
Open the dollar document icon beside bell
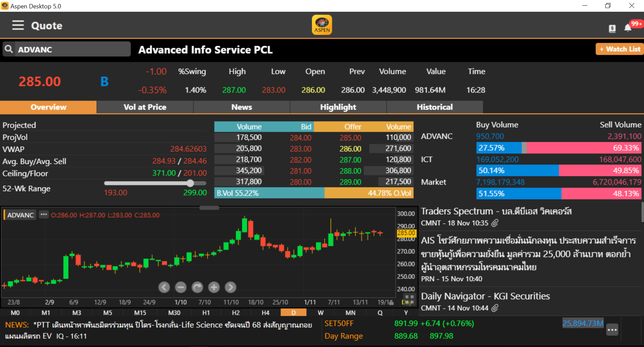(x=612, y=28)
